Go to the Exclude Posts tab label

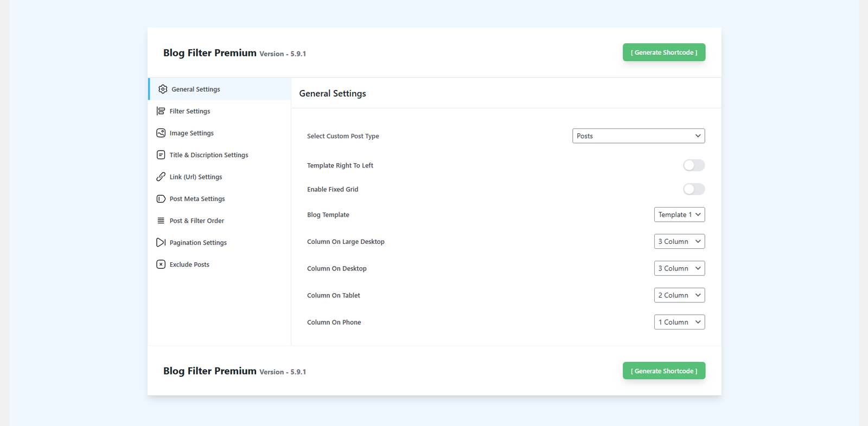189,264
